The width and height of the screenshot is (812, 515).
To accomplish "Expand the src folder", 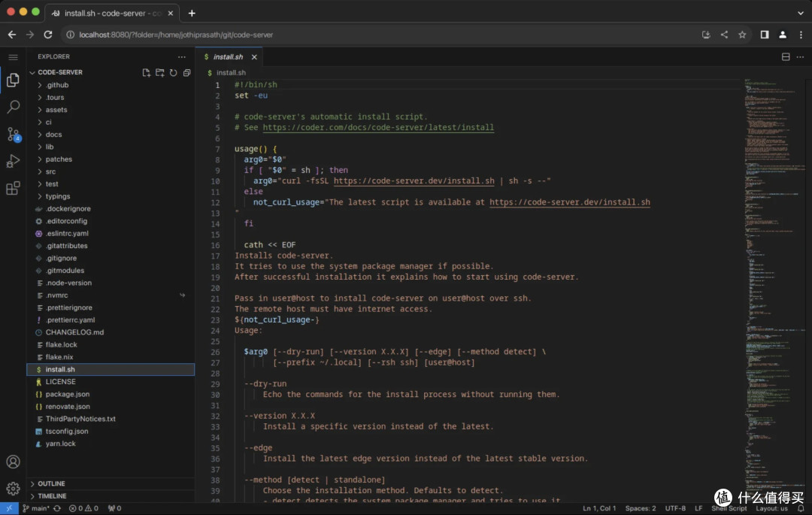I will 111,172.
